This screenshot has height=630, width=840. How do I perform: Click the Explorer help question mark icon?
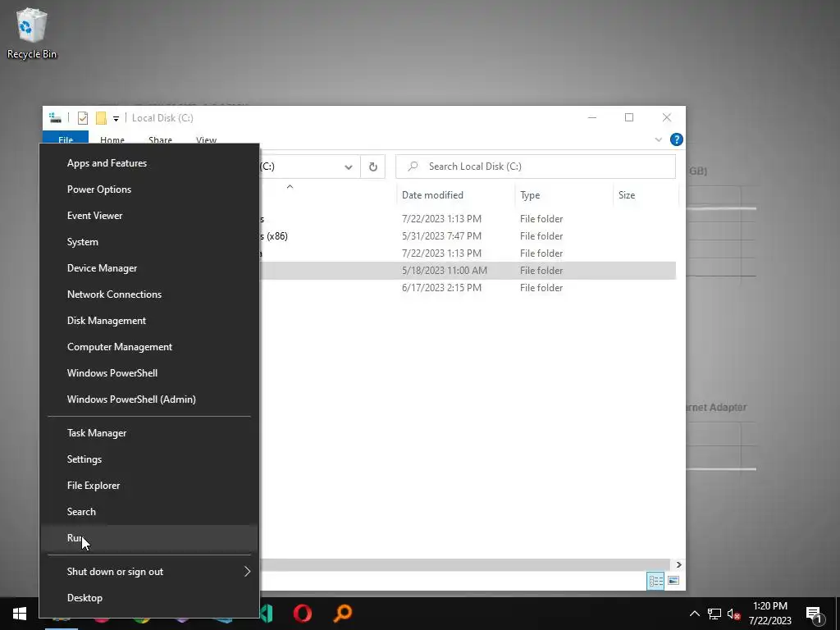pyautogui.click(x=677, y=139)
